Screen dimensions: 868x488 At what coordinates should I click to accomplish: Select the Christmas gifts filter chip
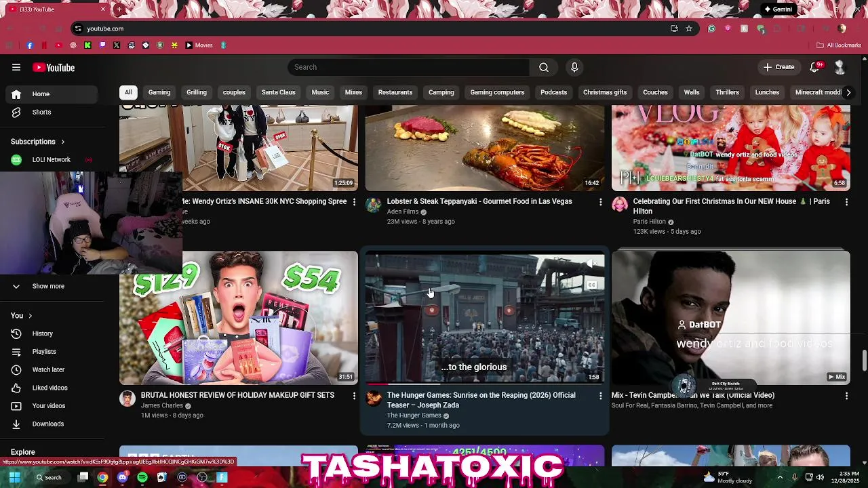tap(605, 92)
